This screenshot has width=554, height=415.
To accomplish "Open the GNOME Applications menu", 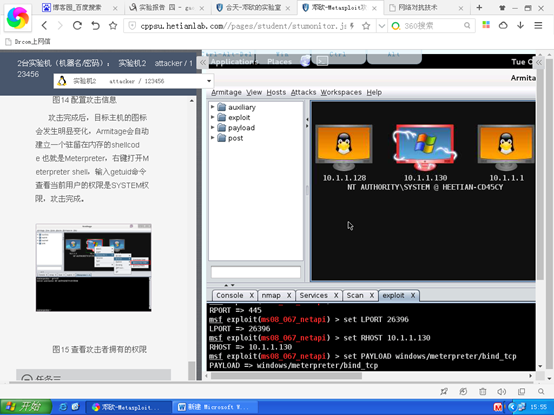I will click(234, 62).
